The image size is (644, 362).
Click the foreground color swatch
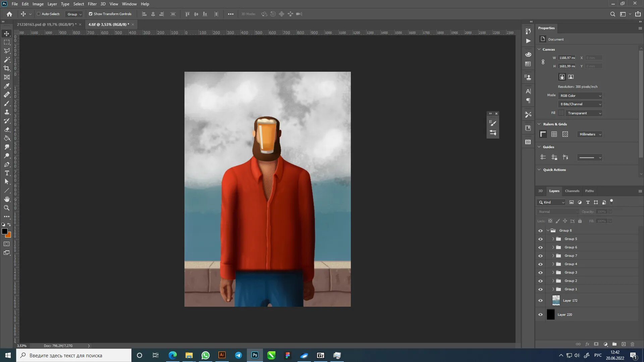[4, 231]
